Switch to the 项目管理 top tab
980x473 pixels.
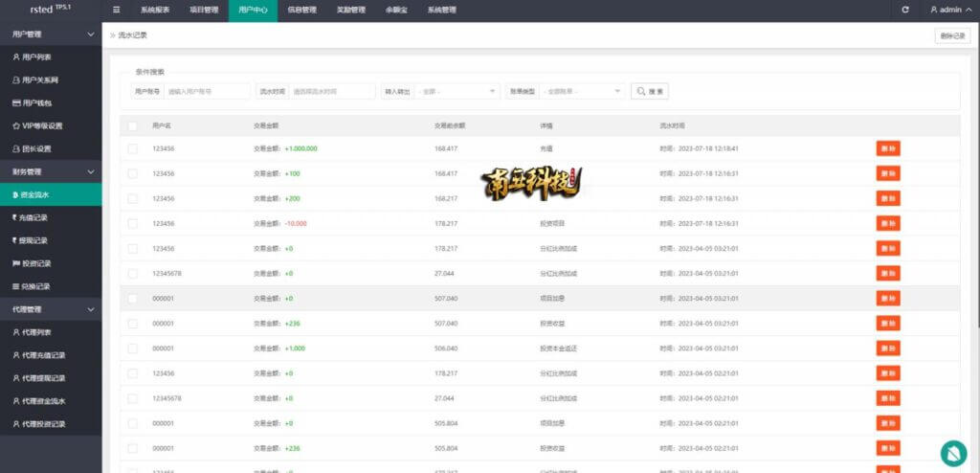(204, 10)
